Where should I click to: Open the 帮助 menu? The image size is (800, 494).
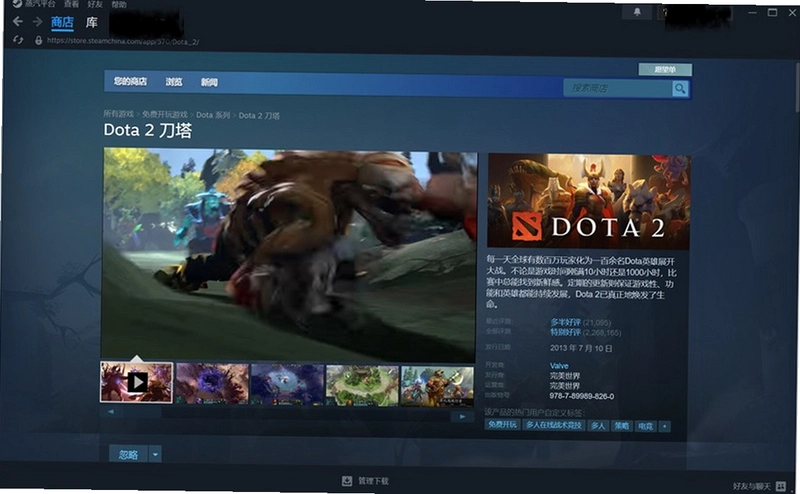[119, 4]
